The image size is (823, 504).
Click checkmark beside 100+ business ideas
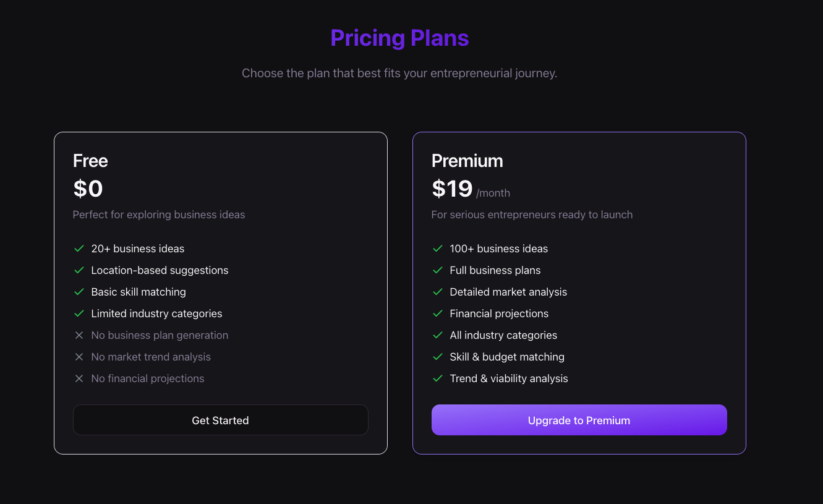438,249
